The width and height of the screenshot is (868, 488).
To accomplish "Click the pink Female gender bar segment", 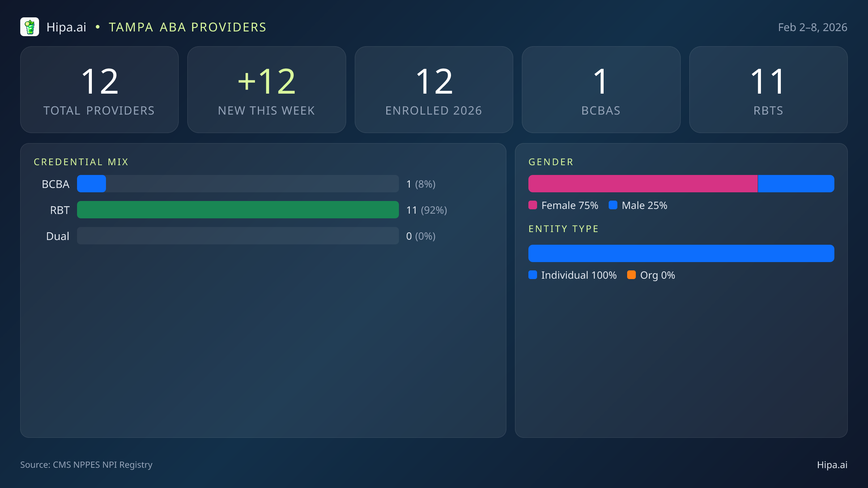I will click(x=643, y=184).
